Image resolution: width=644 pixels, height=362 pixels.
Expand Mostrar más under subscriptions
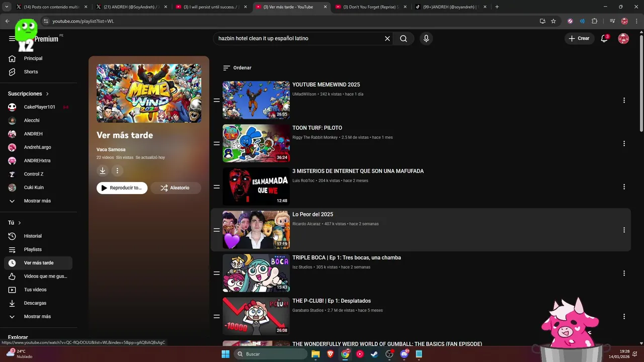pos(38,201)
